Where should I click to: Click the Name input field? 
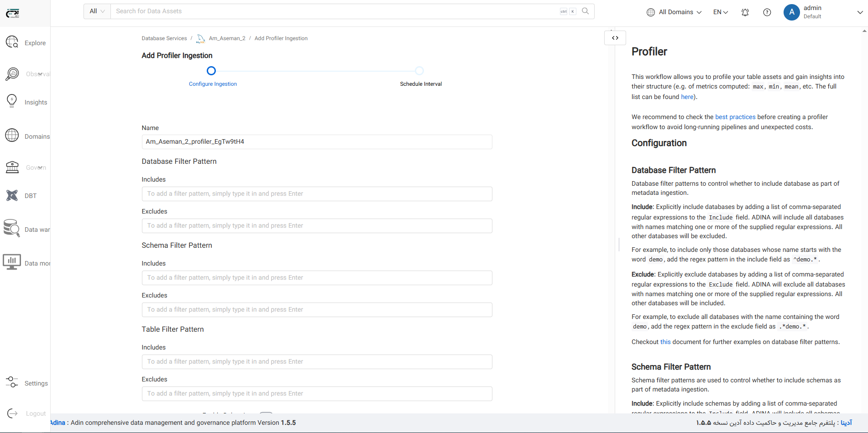pos(317,142)
